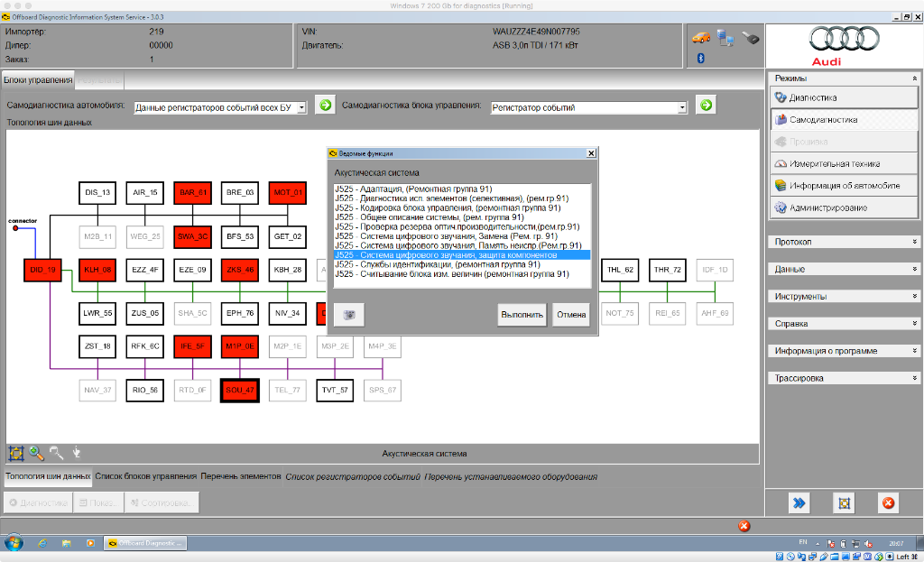924x562 pixels.
Task: Click the zoom-in magnifier icon below topology
Action: point(37,454)
